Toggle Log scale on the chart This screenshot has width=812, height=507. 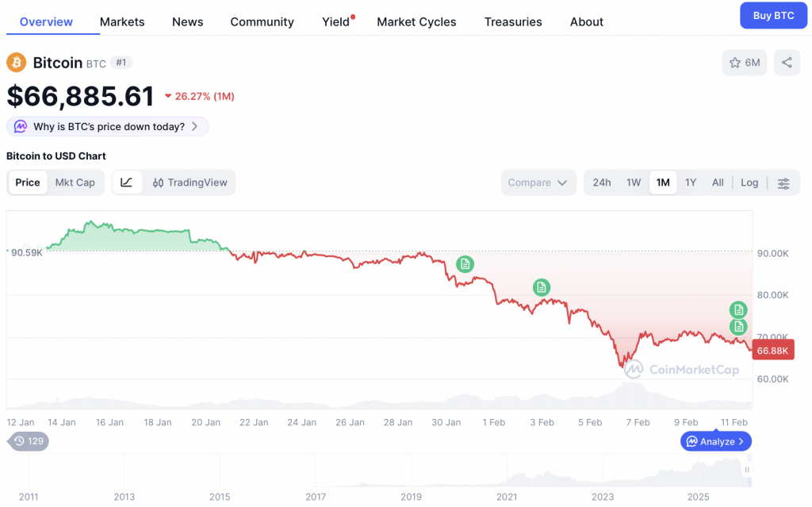click(749, 182)
